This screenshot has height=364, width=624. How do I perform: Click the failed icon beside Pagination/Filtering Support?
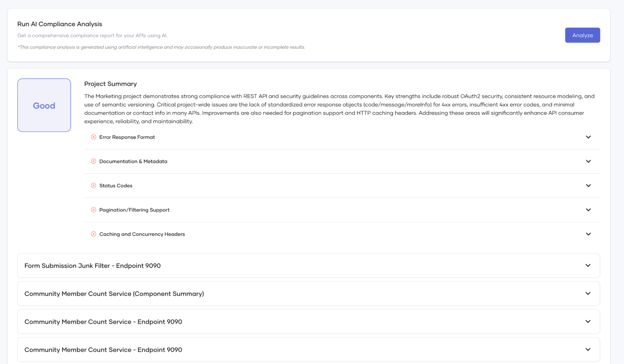tap(93, 210)
